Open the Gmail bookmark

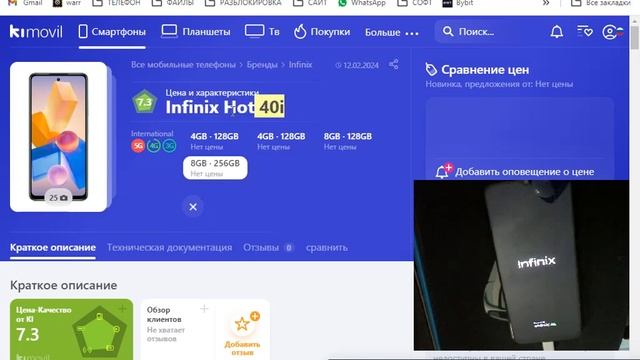point(25,3)
